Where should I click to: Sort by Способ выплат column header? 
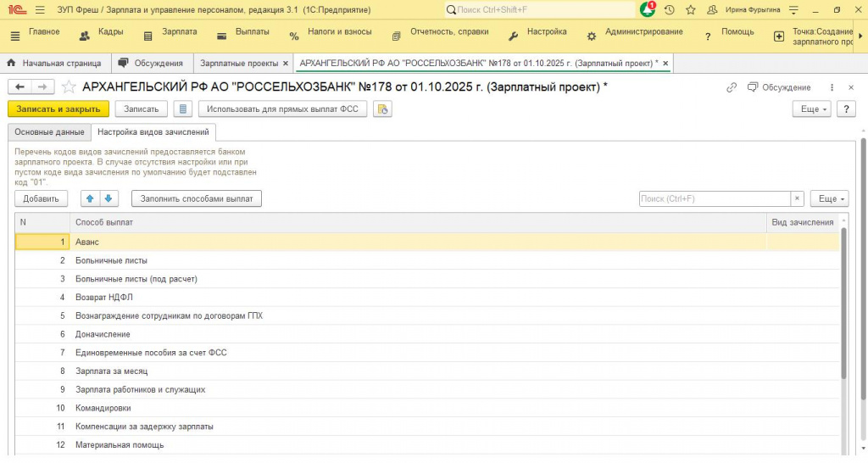click(x=418, y=222)
